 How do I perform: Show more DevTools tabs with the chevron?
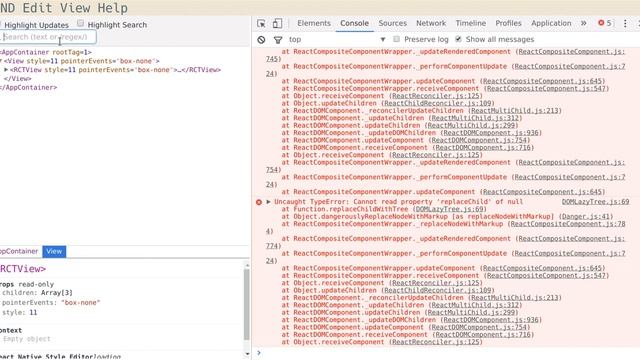pyautogui.click(x=584, y=23)
